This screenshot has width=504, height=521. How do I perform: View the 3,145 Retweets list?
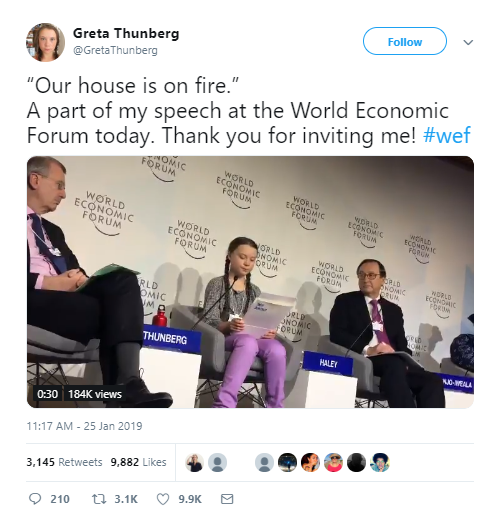pos(64,462)
